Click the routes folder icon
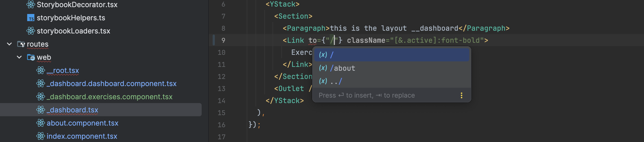The height and width of the screenshot is (142, 644). point(21,44)
